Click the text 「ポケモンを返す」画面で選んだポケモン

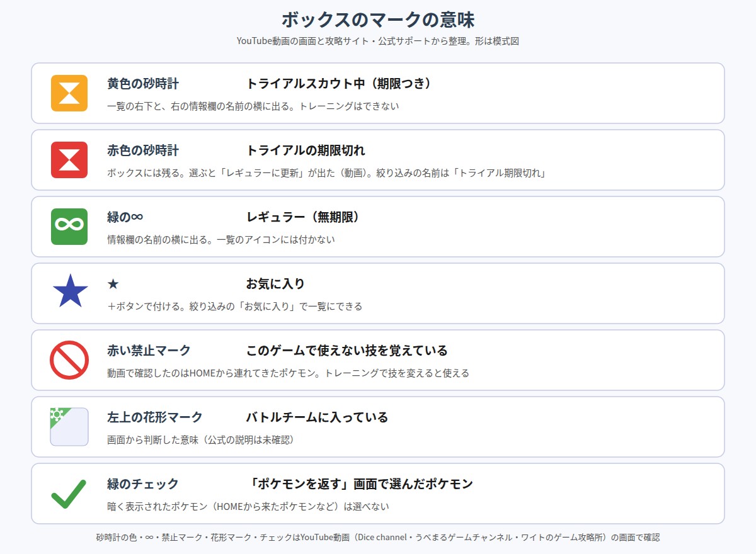[359, 484]
